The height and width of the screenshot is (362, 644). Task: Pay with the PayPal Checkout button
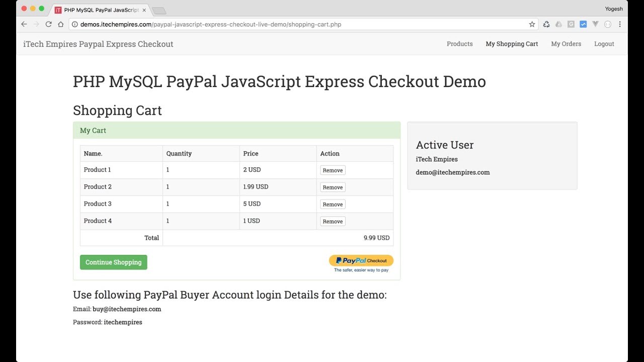tap(361, 260)
